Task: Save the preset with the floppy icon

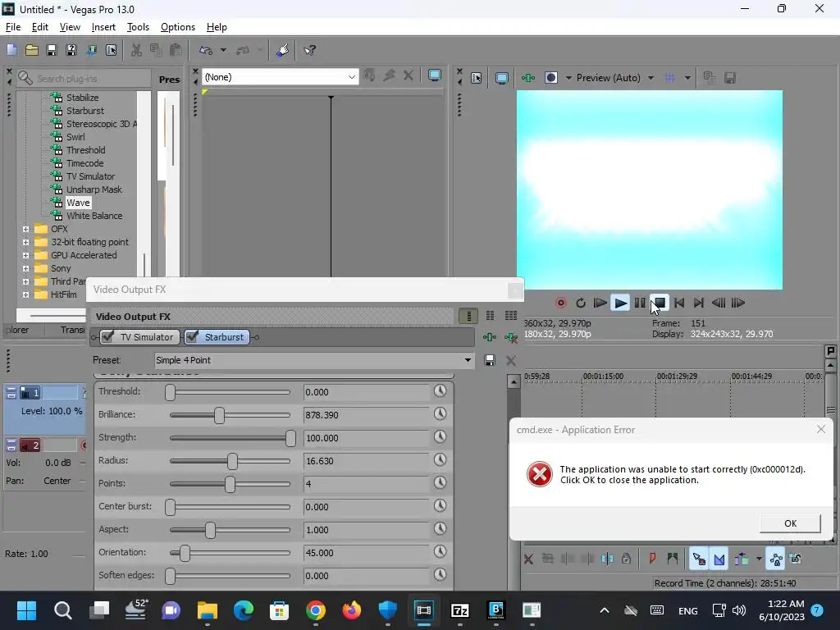Action: click(489, 360)
